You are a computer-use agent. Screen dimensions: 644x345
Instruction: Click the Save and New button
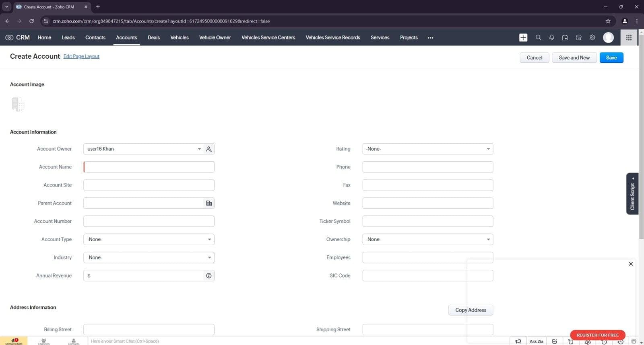574,57
